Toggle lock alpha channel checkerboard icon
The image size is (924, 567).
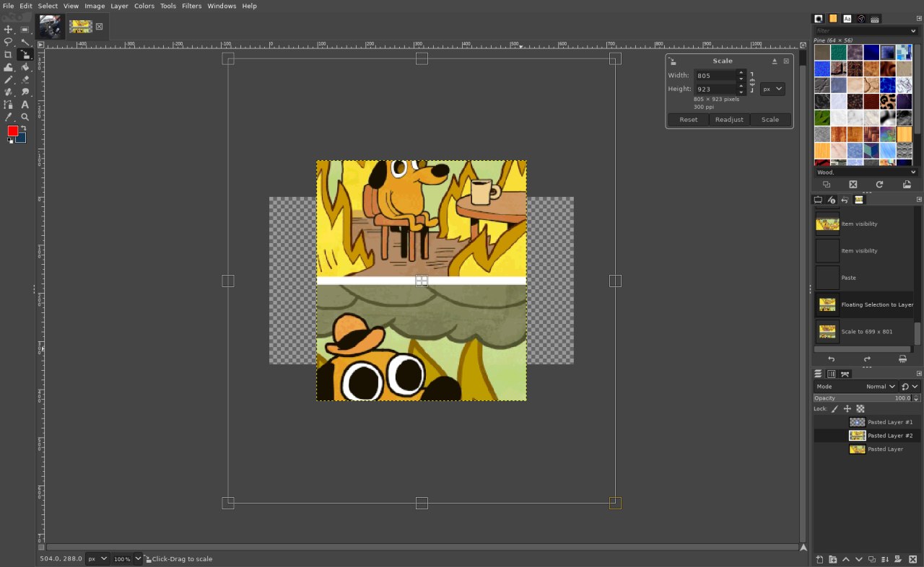point(860,409)
